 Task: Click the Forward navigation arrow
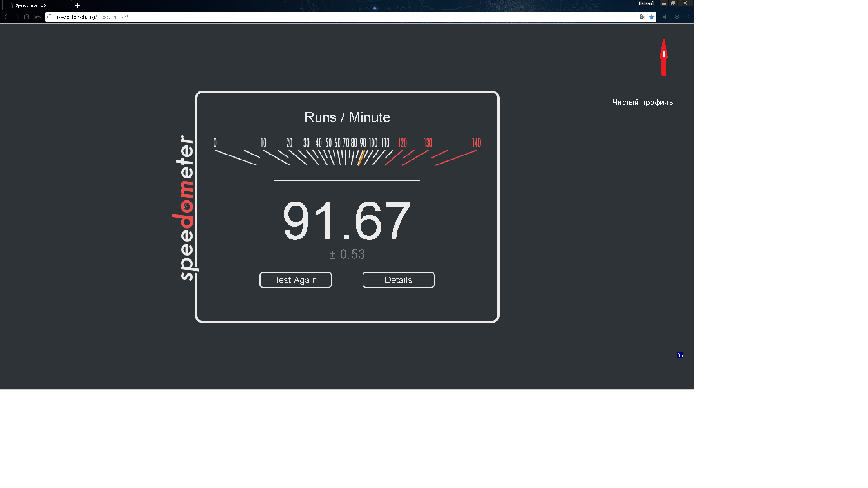pyautogui.click(x=17, y=17)
